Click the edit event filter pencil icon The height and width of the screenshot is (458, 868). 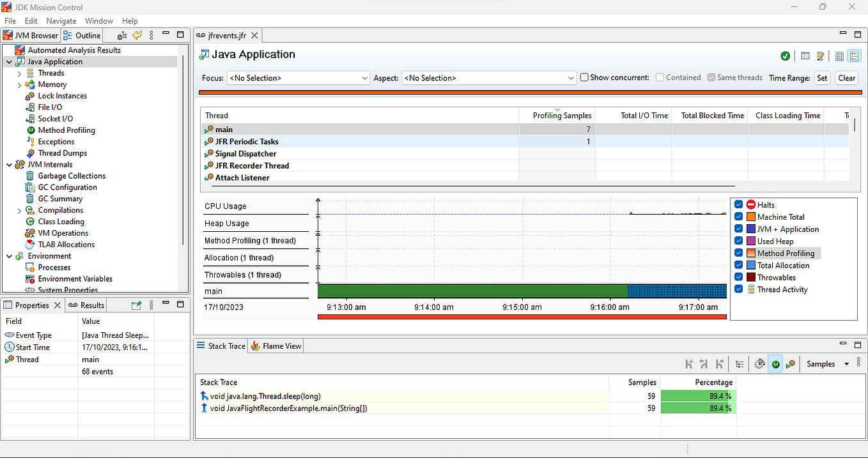click(821, 56)
